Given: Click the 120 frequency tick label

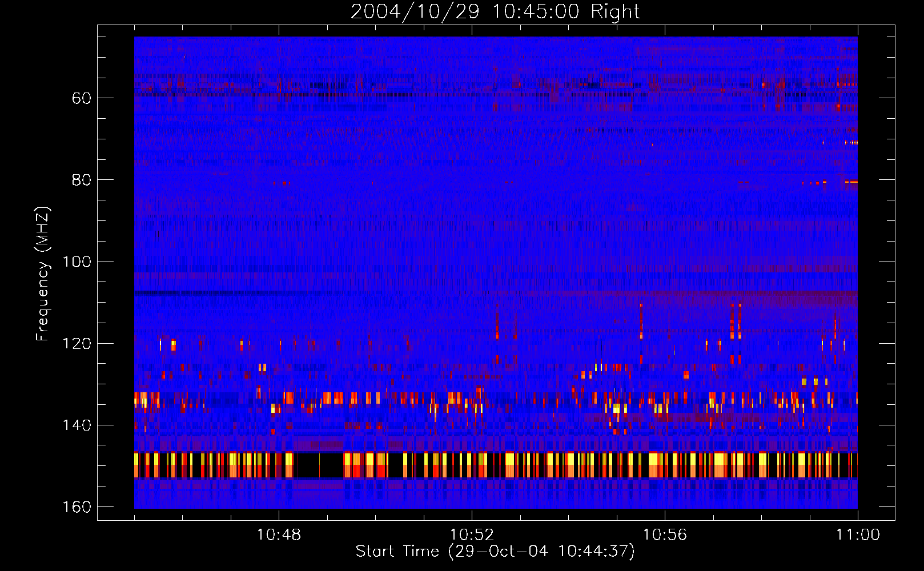Looking at the screenshot, I should [77, 344].
